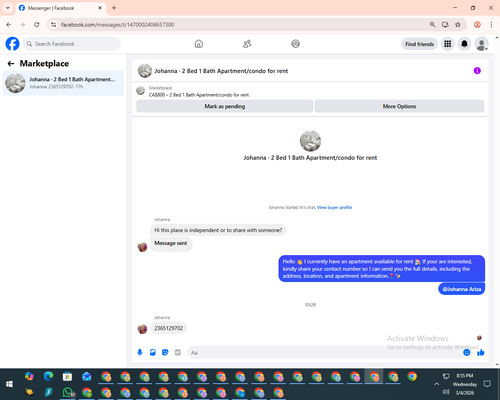Focus the Search Facebook field
This screenshot has height=400, width=500.
point(72,44)
